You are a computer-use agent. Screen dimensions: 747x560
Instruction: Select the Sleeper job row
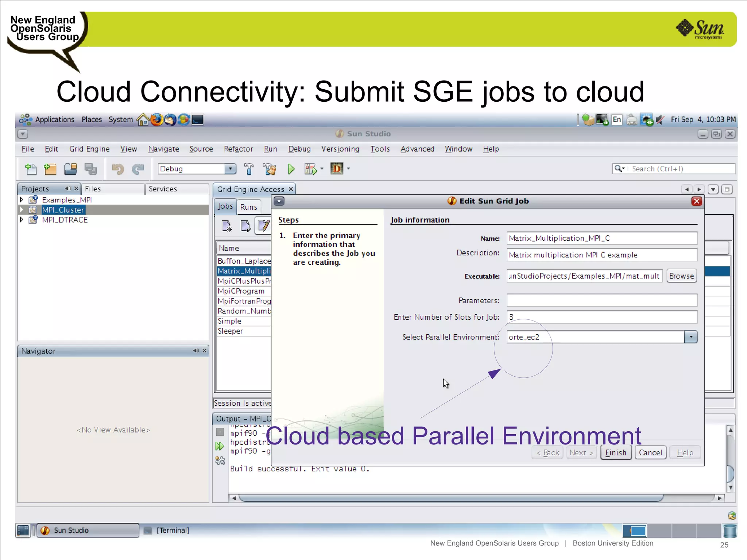click(244, 331)
